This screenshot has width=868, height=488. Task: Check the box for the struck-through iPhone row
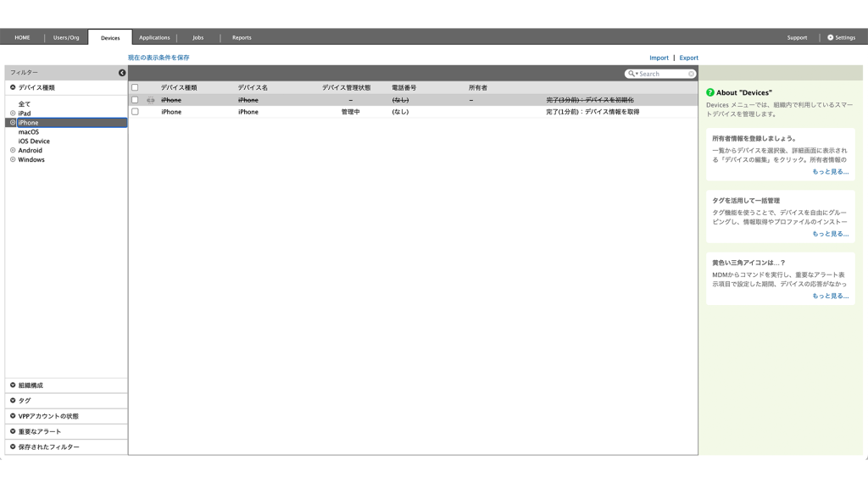135,100
